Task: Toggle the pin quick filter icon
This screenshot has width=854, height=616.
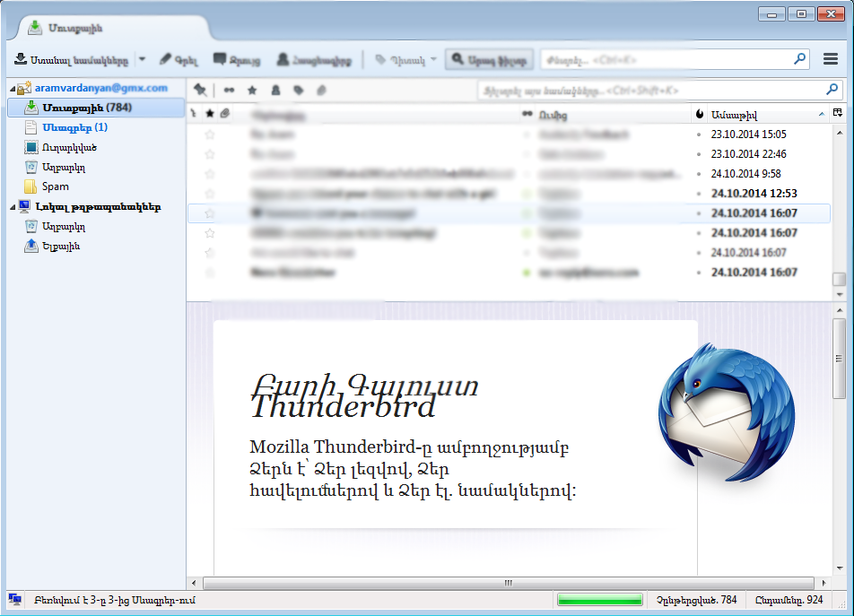Action: tap(200, 90)
